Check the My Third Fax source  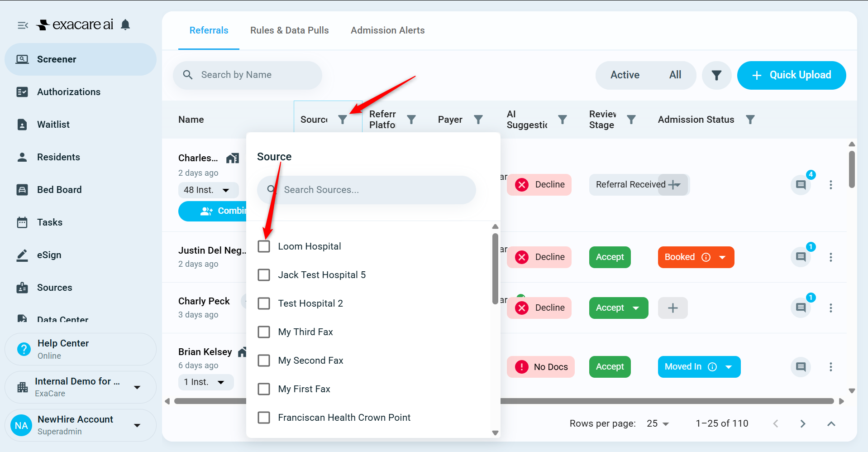pyautogui.click(x=264, y=332)
